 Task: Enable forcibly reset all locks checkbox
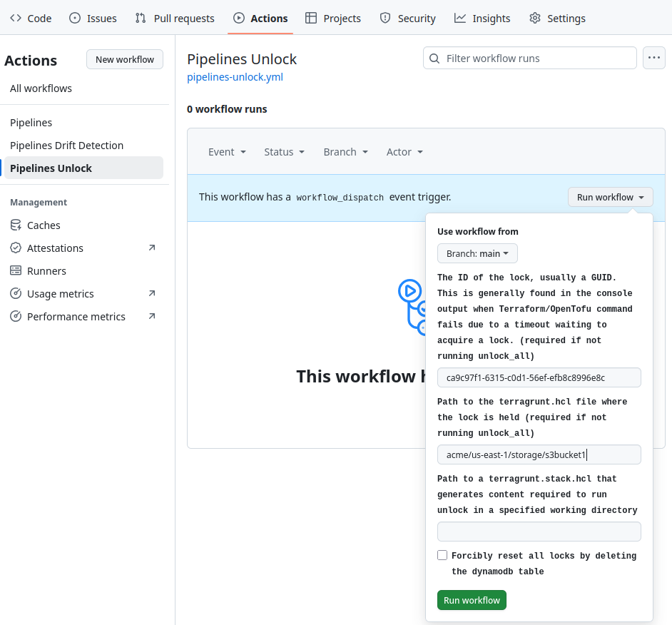coord(442,556)
